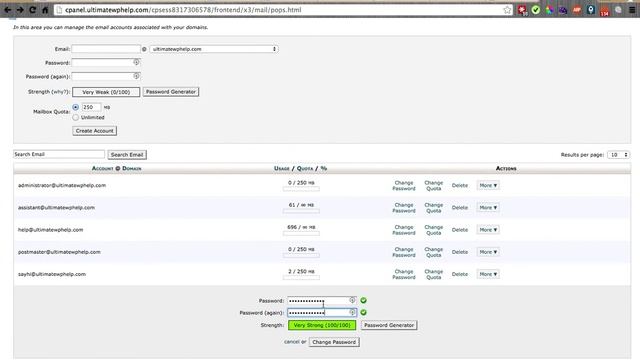Click Change Password for help account

(x=404, y=230)
